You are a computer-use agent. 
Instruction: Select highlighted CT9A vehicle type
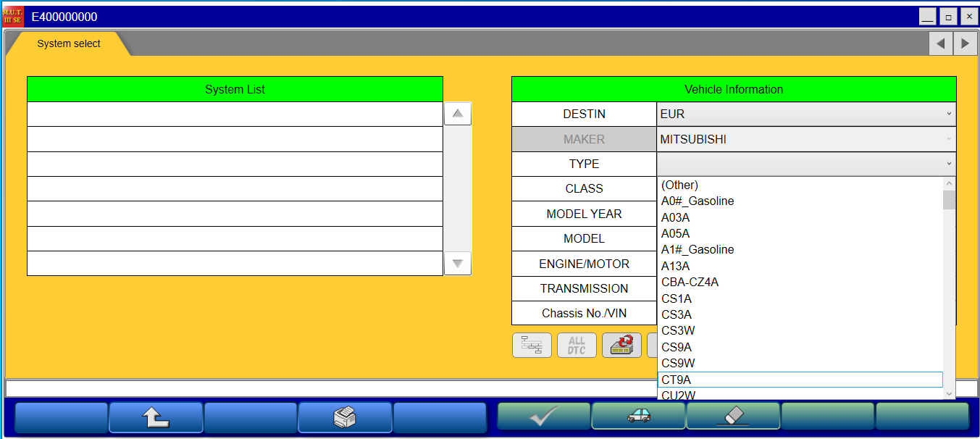(x=800, y=380)
